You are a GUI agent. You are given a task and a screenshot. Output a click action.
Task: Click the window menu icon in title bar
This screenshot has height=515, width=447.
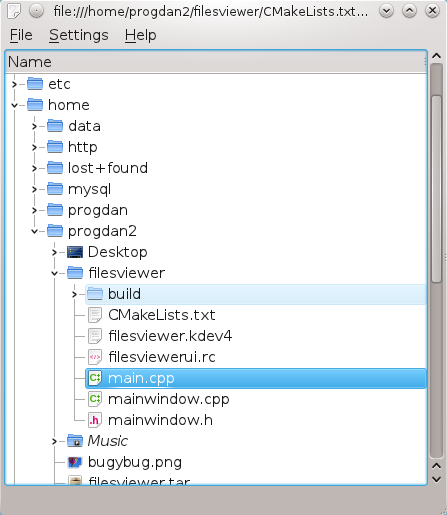pos(14,11)
